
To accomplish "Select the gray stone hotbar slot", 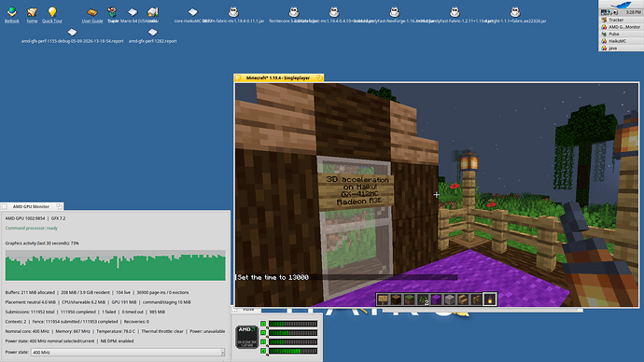I will (449, 299).
